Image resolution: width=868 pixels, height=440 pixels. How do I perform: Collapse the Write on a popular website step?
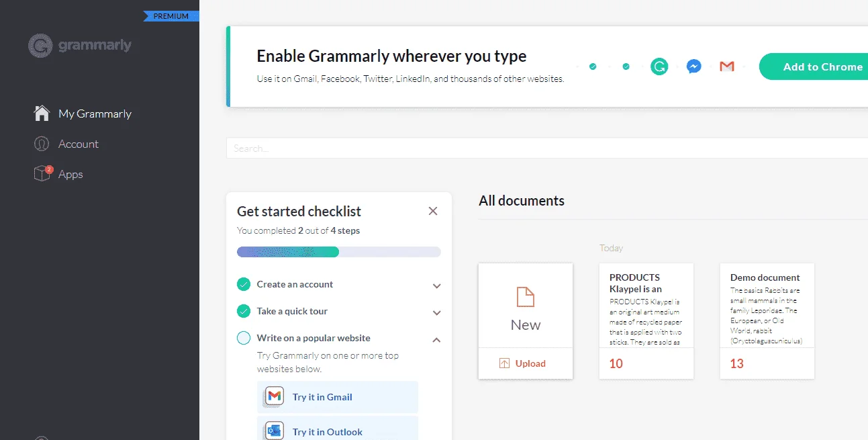click(x=436, y=340)
